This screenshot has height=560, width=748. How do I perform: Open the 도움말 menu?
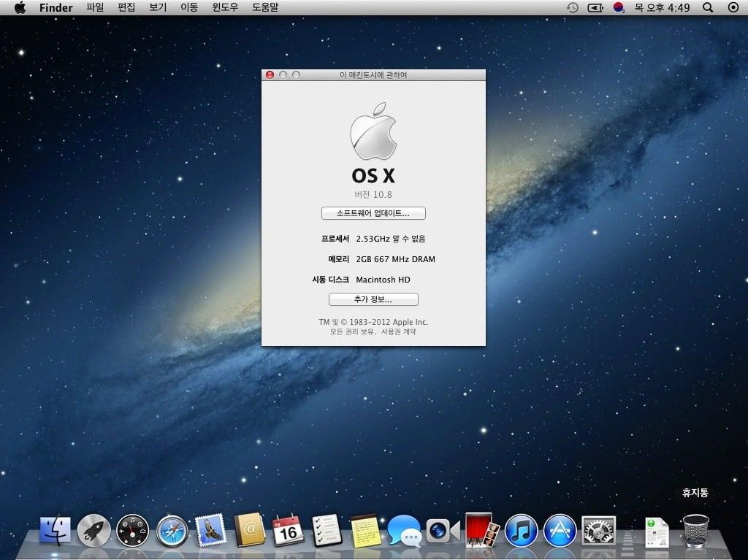[264, 7]
